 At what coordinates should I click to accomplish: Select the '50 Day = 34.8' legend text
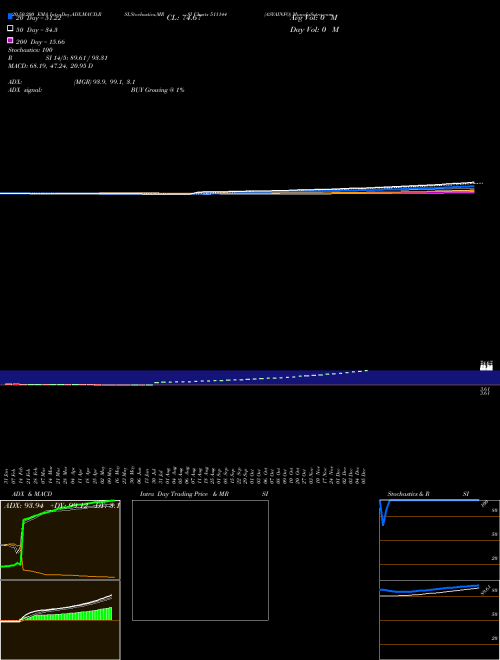pos(37,30)
